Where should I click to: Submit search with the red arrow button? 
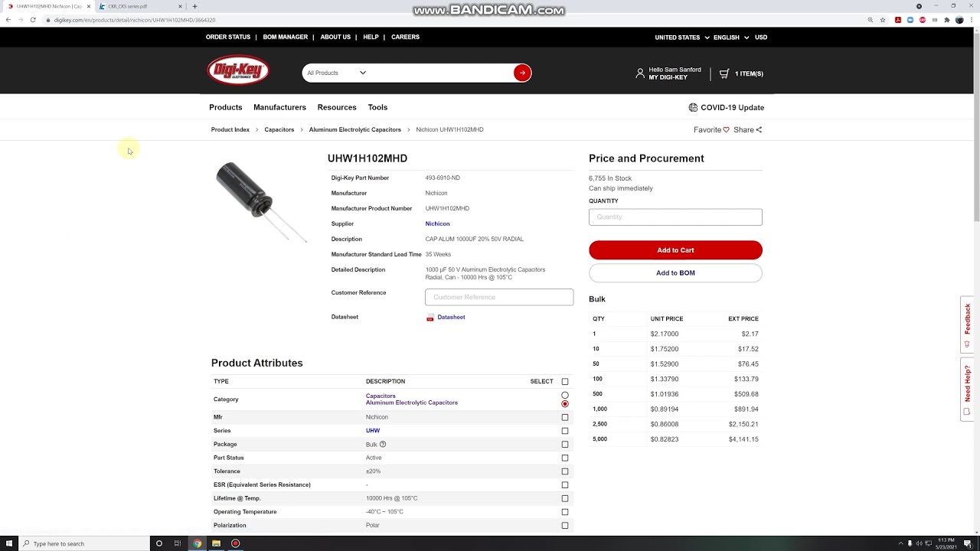click(x=522, y=73)
